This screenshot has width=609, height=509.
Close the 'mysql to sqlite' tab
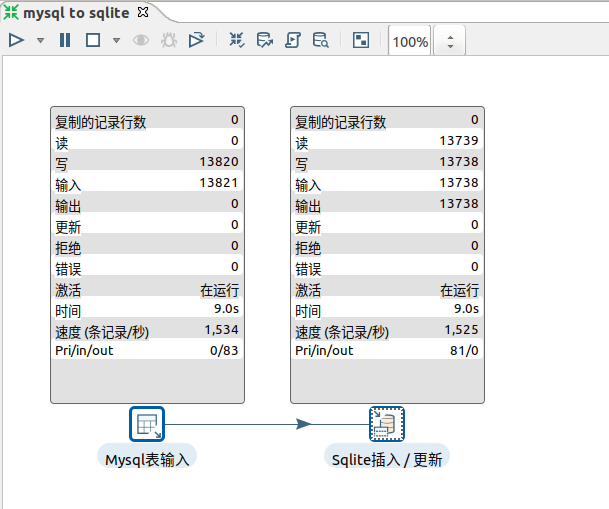pyautogui.click(x=142, y=13)
